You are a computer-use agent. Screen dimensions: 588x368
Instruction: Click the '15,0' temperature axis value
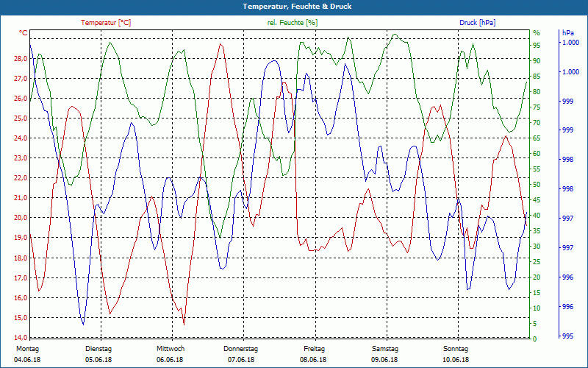(x=21, y=318)
